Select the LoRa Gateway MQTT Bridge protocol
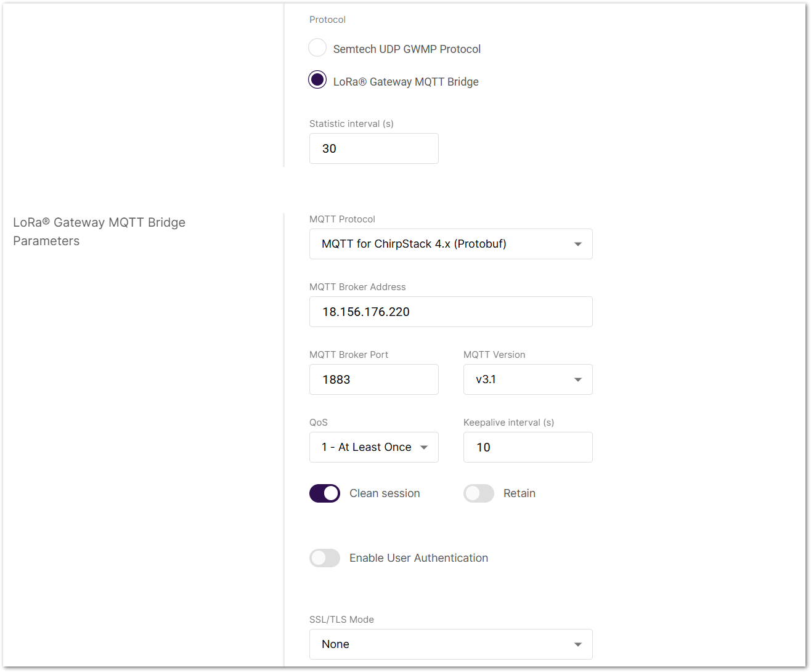The image size is (811, 672). [317, 79]
